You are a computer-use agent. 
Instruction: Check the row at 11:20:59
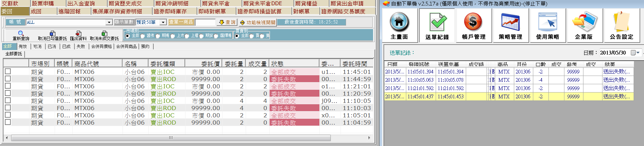tap(8, 93)
